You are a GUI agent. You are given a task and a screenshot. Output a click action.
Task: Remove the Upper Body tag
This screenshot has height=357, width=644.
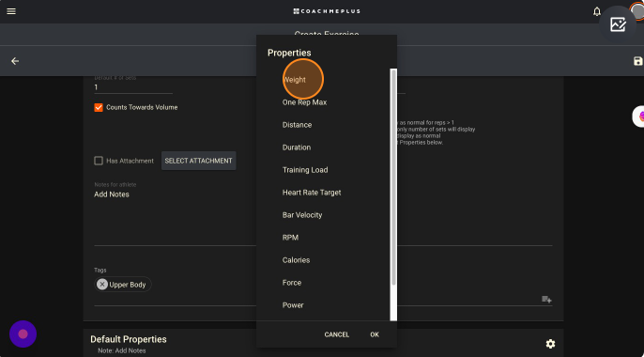pos(102,285)
